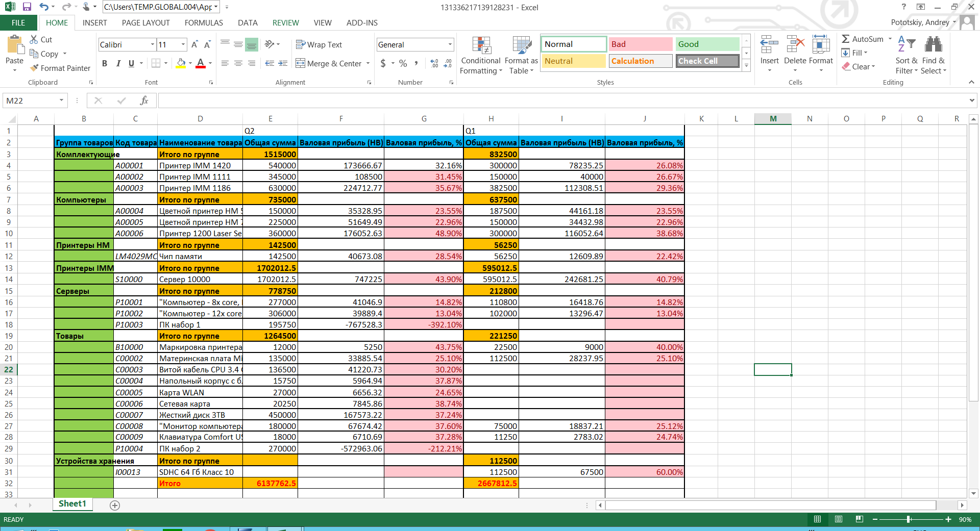Adjust the zoom slider in the status bar
This screenshot has height=531, width=980.
tap(909, 519)
